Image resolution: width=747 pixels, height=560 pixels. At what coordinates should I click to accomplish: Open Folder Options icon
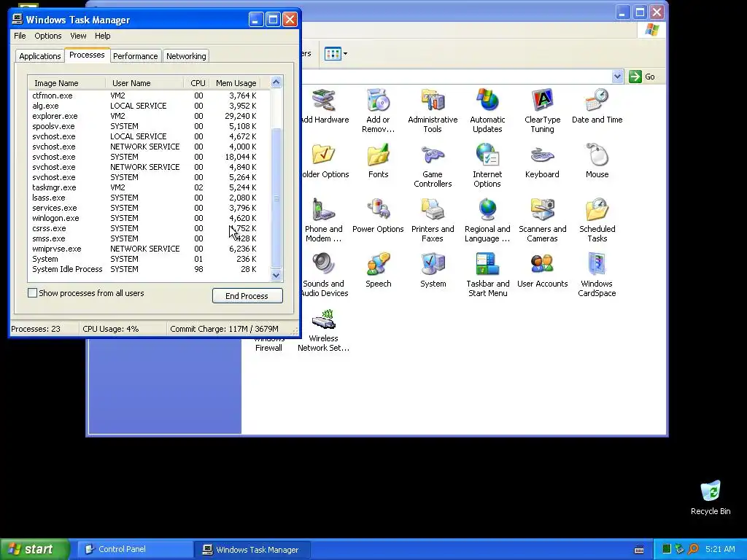point(325,161)
